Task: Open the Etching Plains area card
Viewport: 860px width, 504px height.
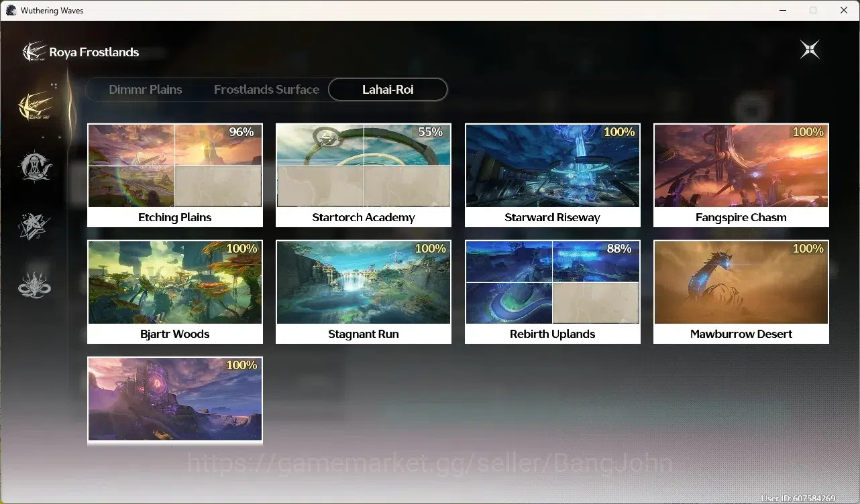Action: [175, 176]
